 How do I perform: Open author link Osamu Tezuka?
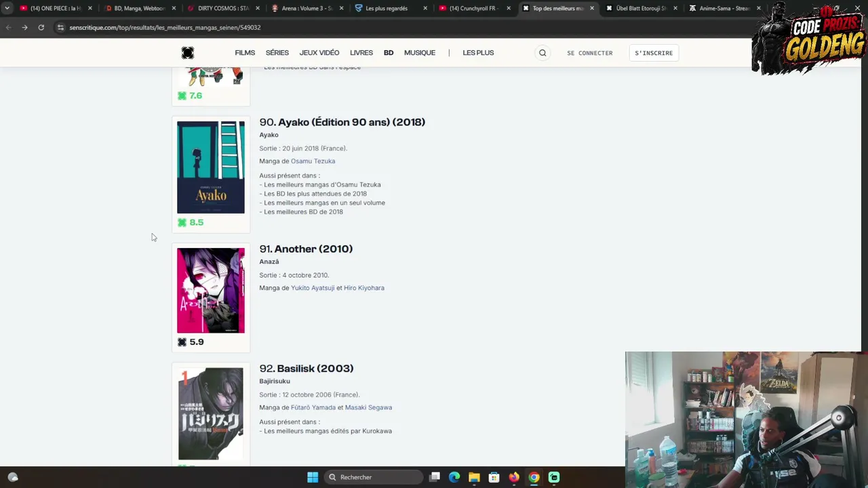[x=313, y=161]
